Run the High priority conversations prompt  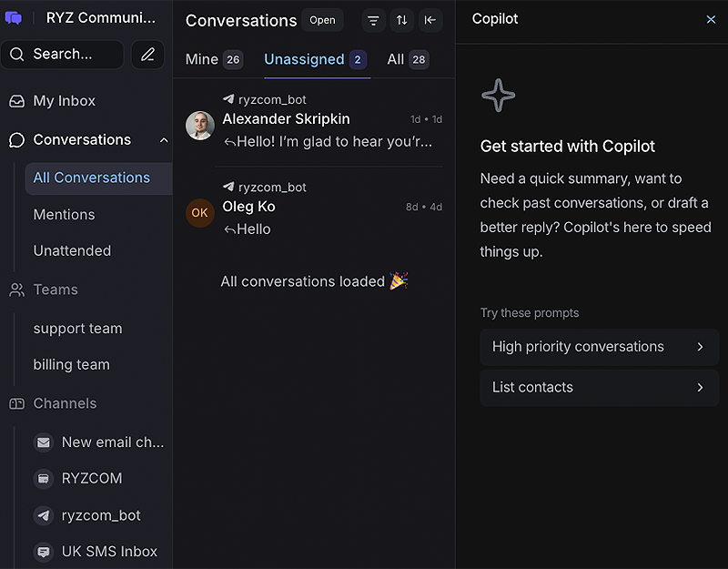[x=599, y=347]
